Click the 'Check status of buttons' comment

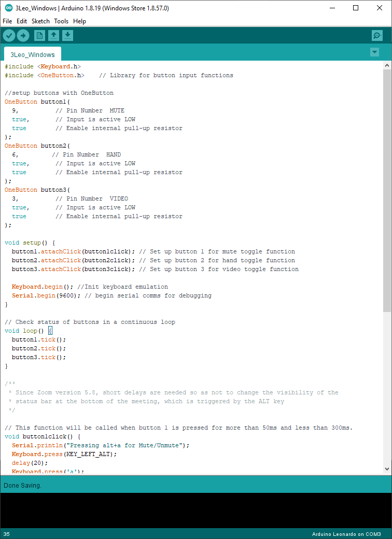[90, 322]
